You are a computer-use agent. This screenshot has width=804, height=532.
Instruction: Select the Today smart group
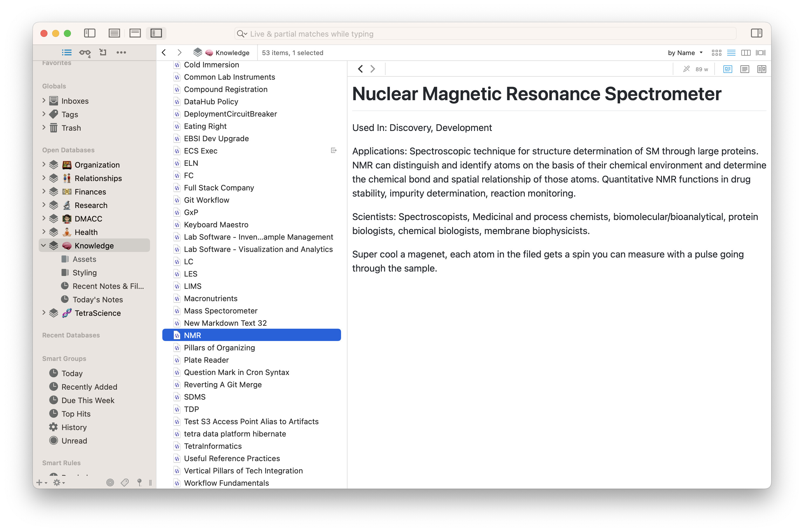(x=72, y=373)
